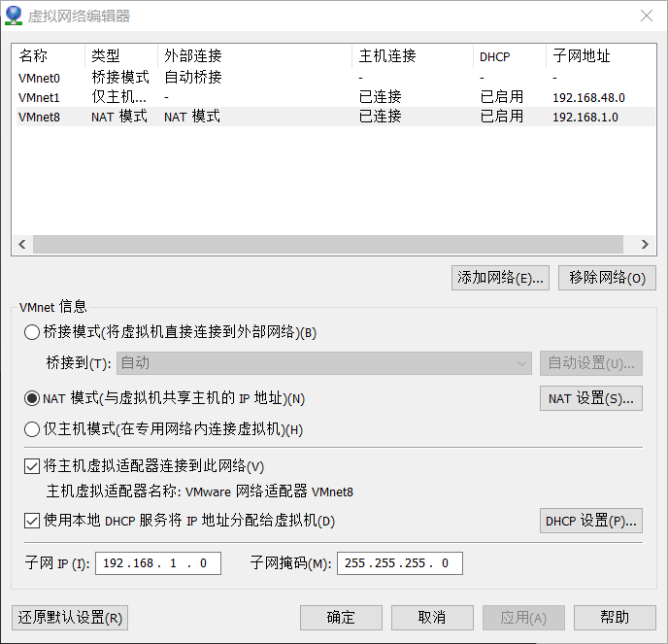The image size is (668, 644).
Task: Click the 子网掩码 input field
Action: 400,563
